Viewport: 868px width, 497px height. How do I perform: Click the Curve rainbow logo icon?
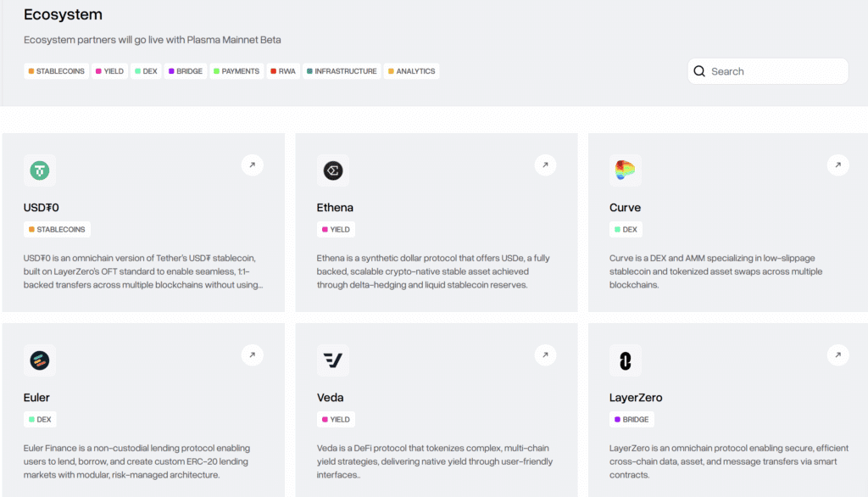pos(626,170)
